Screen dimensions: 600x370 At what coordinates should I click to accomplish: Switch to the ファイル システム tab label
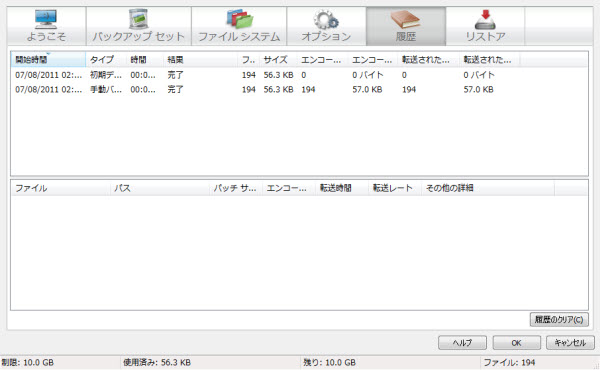click(239, 37)
